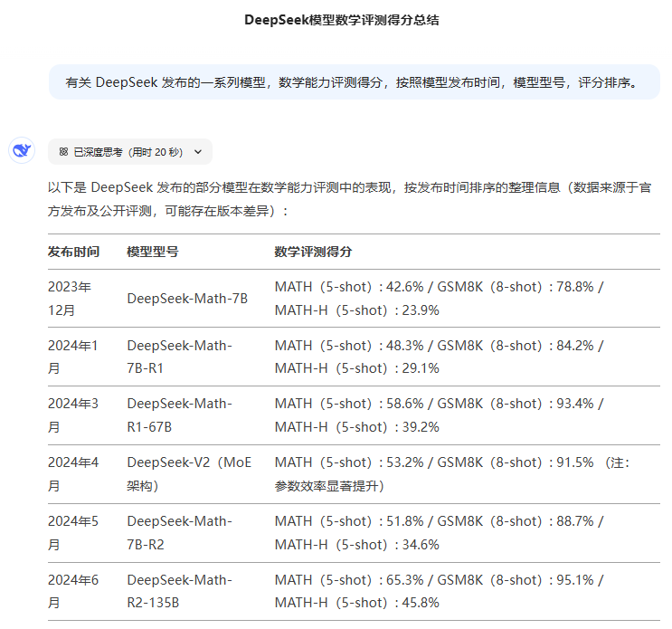Click the 模型型号 column header

153,252
